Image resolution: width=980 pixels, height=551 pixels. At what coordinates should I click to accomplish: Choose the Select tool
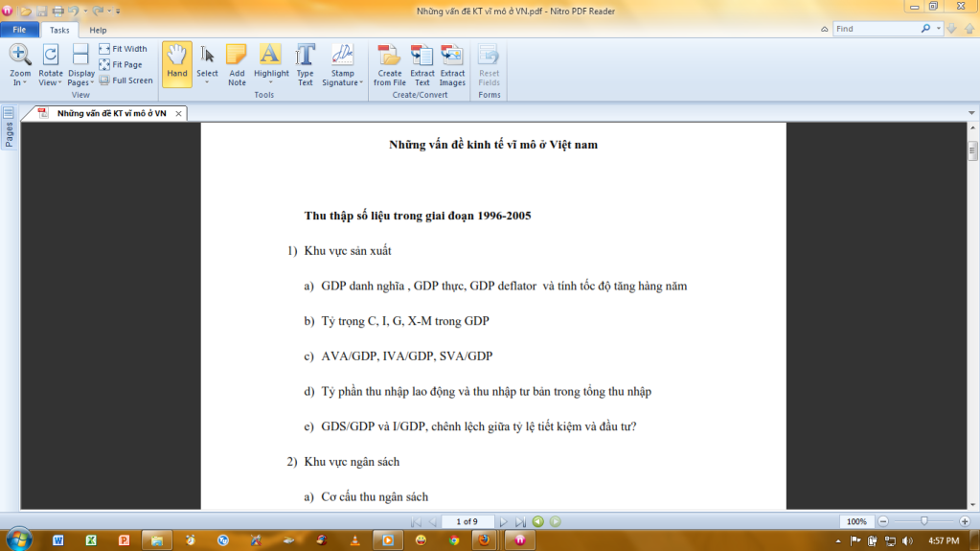pos(207,64)
